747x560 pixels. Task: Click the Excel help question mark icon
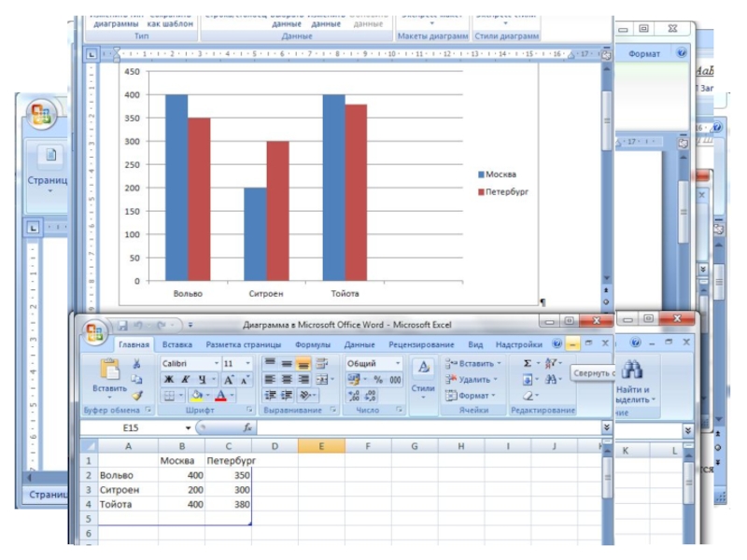click(x=557, y=344)
